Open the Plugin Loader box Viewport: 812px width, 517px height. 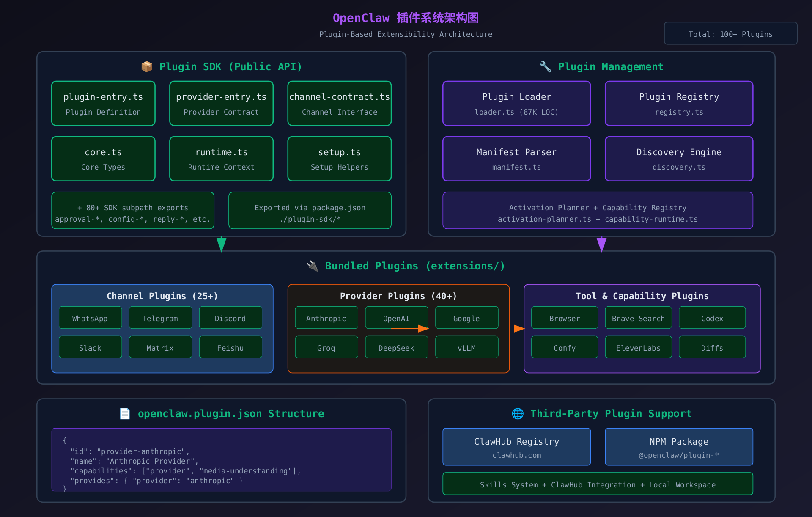click(x=516, y=104)
